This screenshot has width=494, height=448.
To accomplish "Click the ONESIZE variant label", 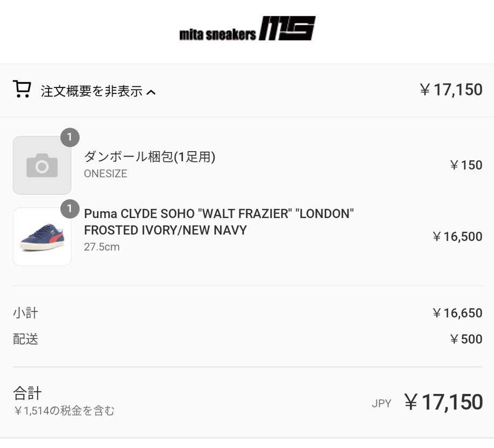I will tap(105, 174).
